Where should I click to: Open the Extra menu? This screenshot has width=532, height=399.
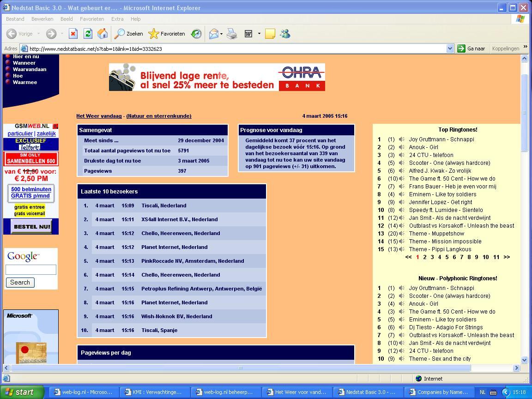pos(117,19)
